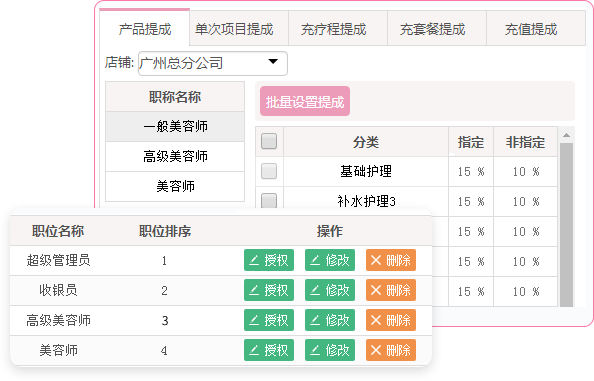Viewport: 594px width, 381px height.
Task: Open the 店铺 store dropdown
Action: pyautogui.click(x=213, y=63)
